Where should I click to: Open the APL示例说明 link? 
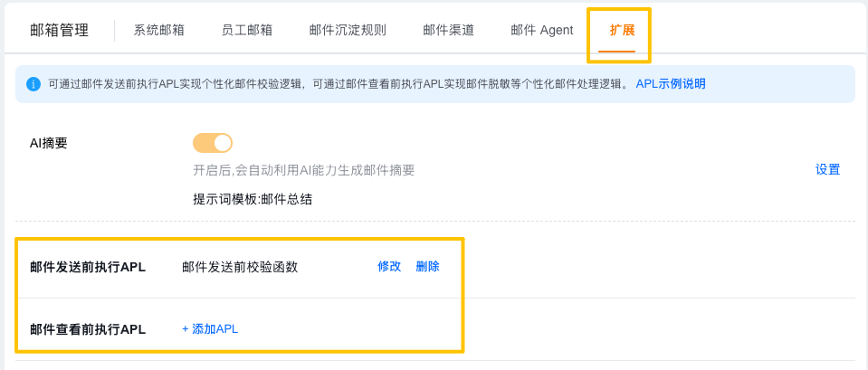pos(671,84)
